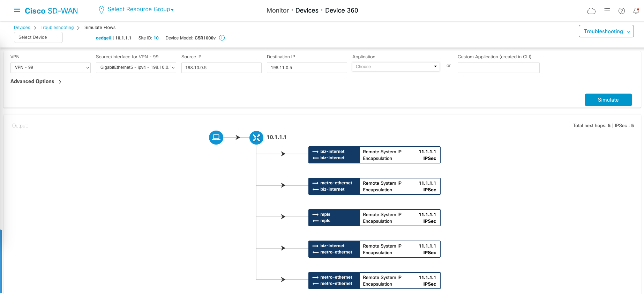
Task: Open the Application Choose dropdown
Action: pyautogui.click(x=396, y=67)
